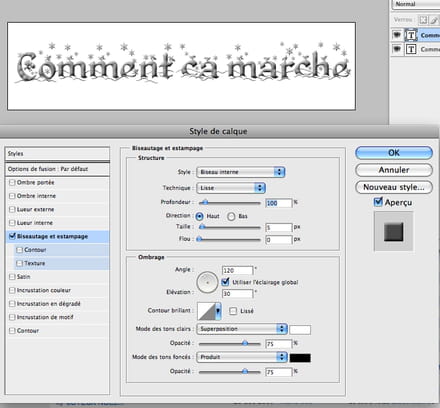Image resolution: width=440 pixels, height=408 pixels.
Task: Toggle visibility eye of the top text layer
Action: (397, 35)
